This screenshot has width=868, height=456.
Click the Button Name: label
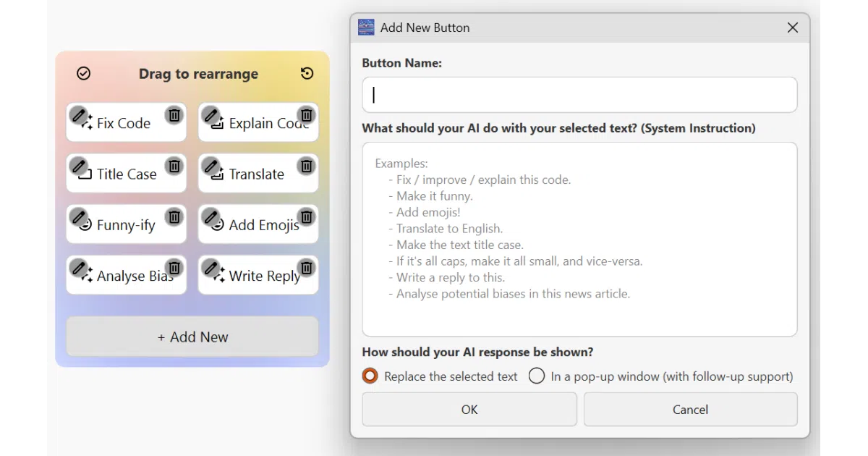coord(402,63)
